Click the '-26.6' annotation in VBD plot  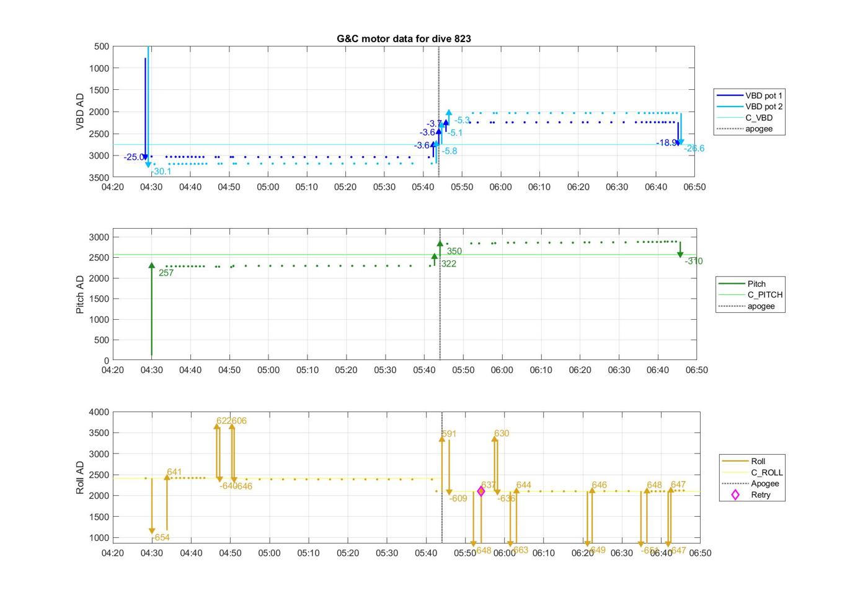(694, 148)
